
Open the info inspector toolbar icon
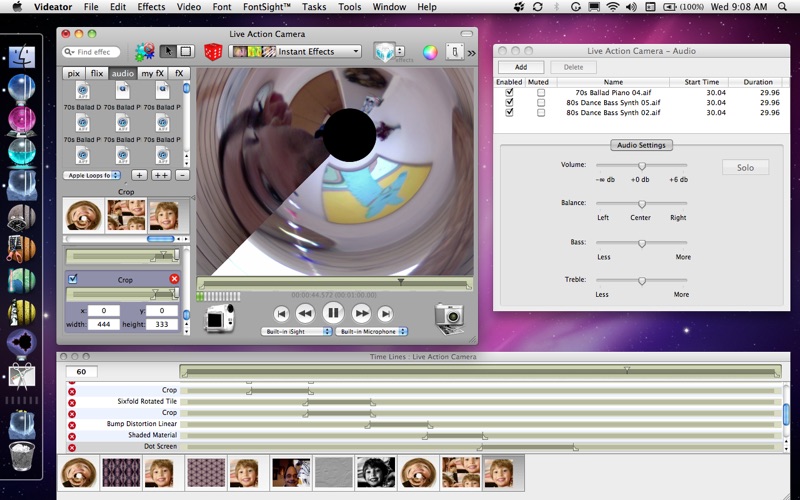[455, 52]
